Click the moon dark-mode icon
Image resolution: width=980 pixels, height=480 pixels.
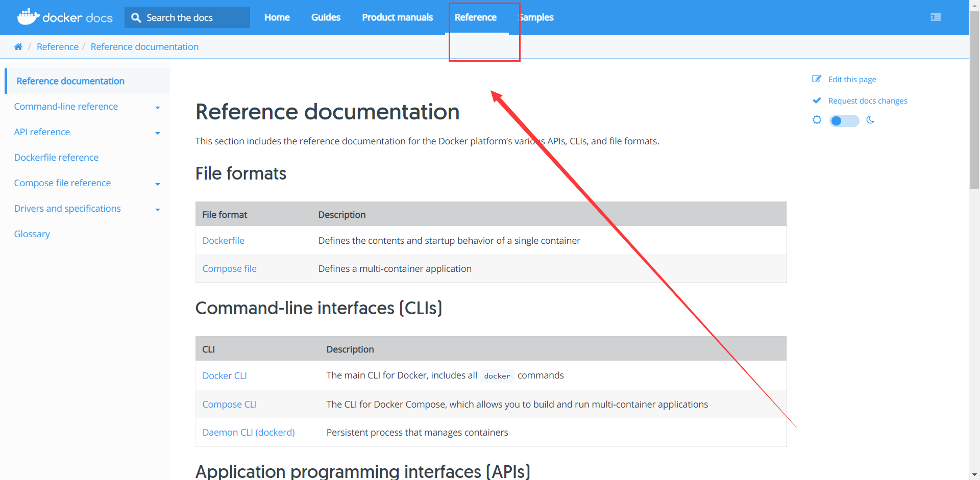click(x=871, y=120)
